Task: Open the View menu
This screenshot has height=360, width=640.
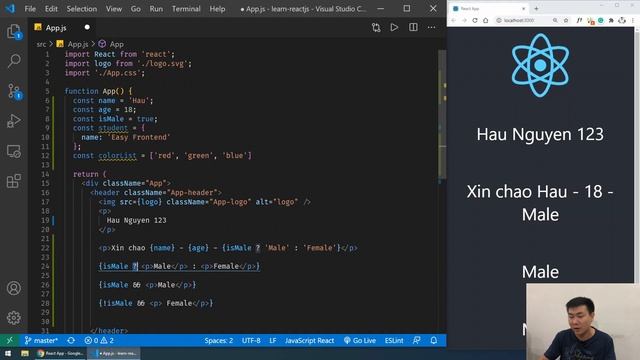Action: click(114, 9)
